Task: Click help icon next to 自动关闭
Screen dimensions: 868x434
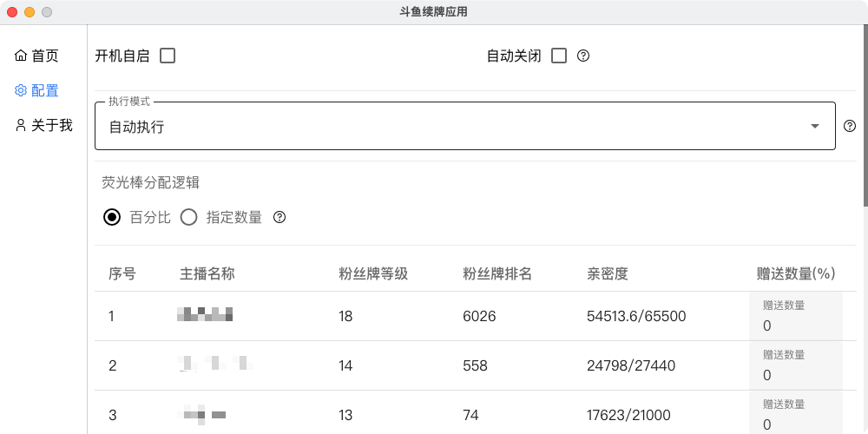Action: [583, 56]
